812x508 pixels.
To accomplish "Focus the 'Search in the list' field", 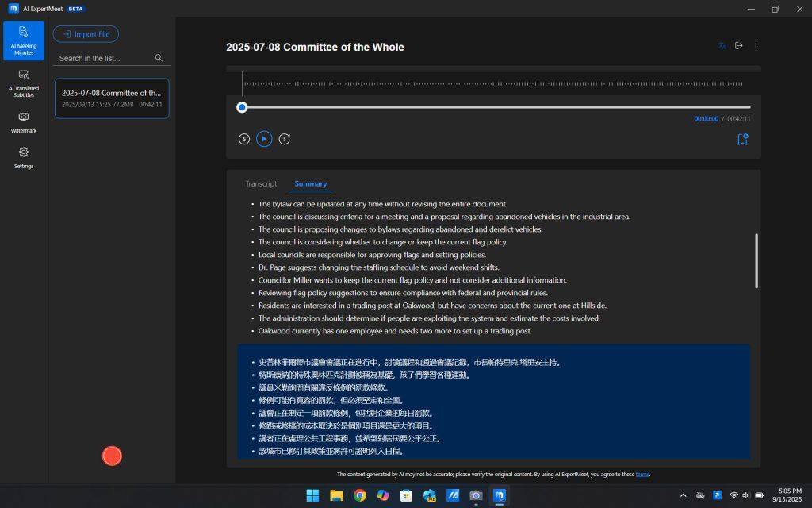I will pos(105,58).
